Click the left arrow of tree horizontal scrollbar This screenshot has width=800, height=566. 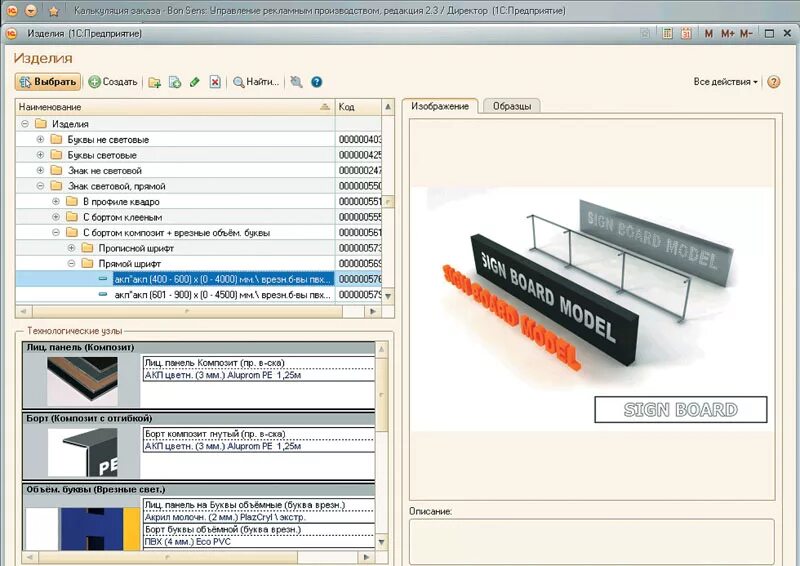point(23,311)
